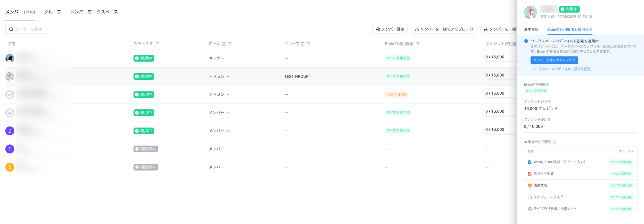The image size is (644, 224).
Task: Click the 期限切れ badge in the T avatar row
Action: coord(146,149)
